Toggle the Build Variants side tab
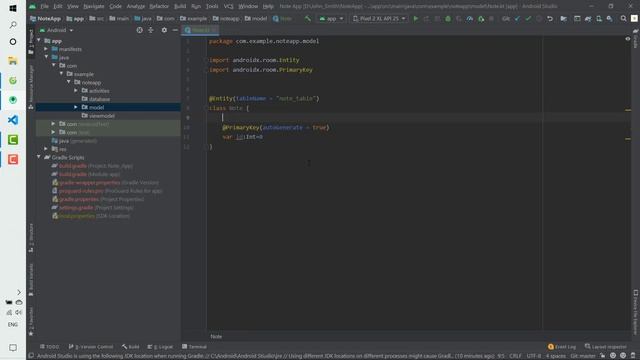The width and height of the screenshot is (640, 360). tap(31, 280)
